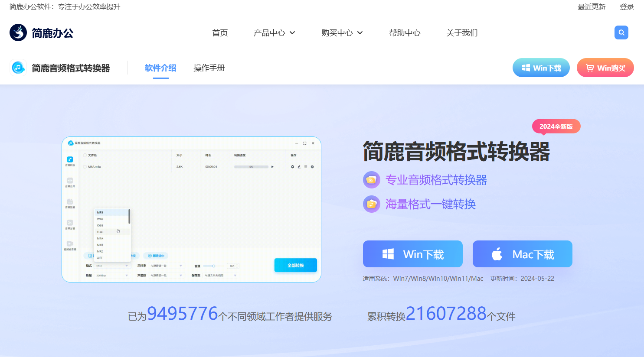
Task: Click the header Win下载 button
Action: (541, 68)
